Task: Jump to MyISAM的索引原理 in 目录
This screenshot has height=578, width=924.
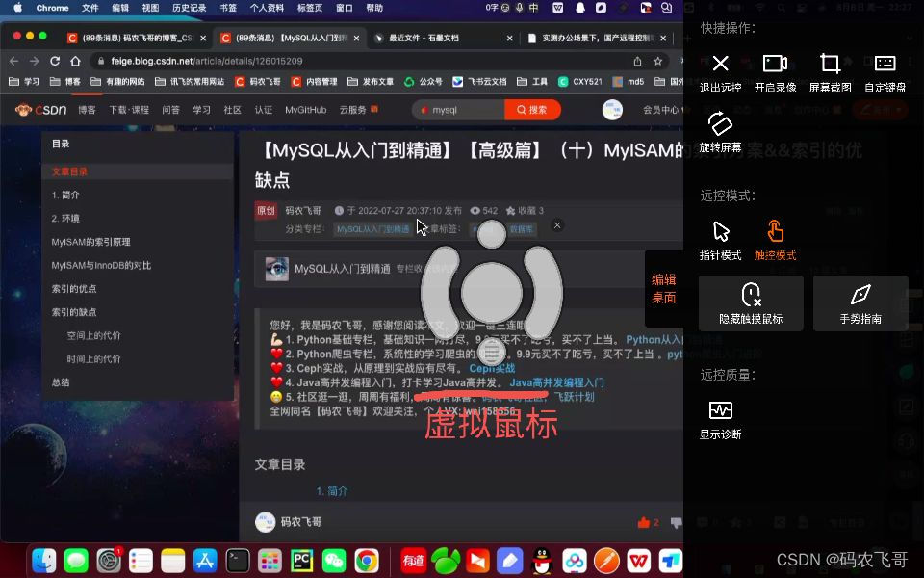Action: point(90,242)
